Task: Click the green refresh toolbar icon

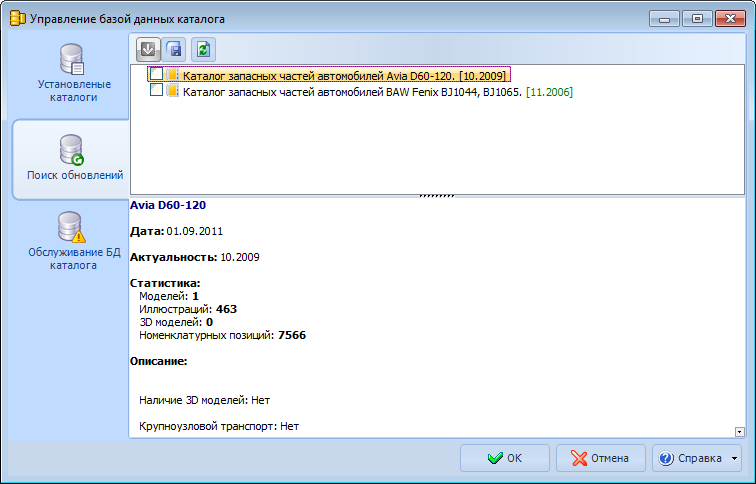Action: [x=203, y=49]
